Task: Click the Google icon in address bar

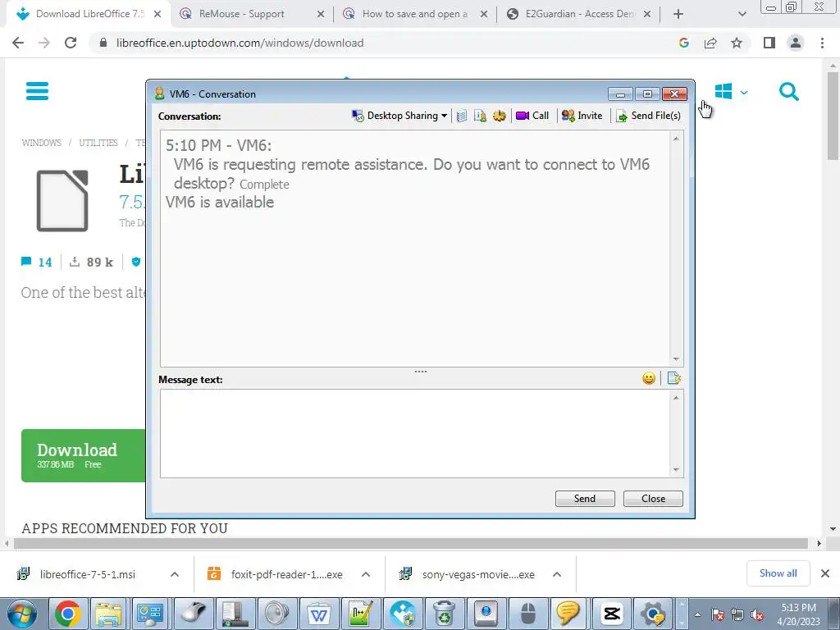Action: coord(683,43)
